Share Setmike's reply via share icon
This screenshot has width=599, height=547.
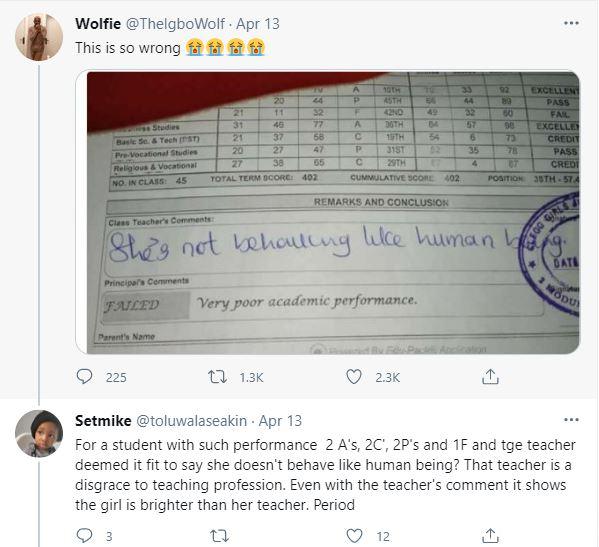tap(490, 536)
